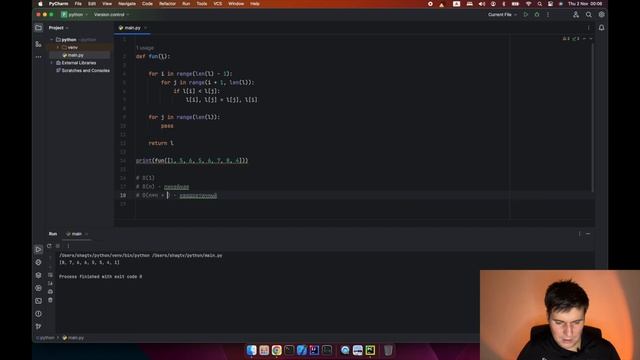640x360 pixels.
Task: Open the VCS menu
Action: [218, 4]
